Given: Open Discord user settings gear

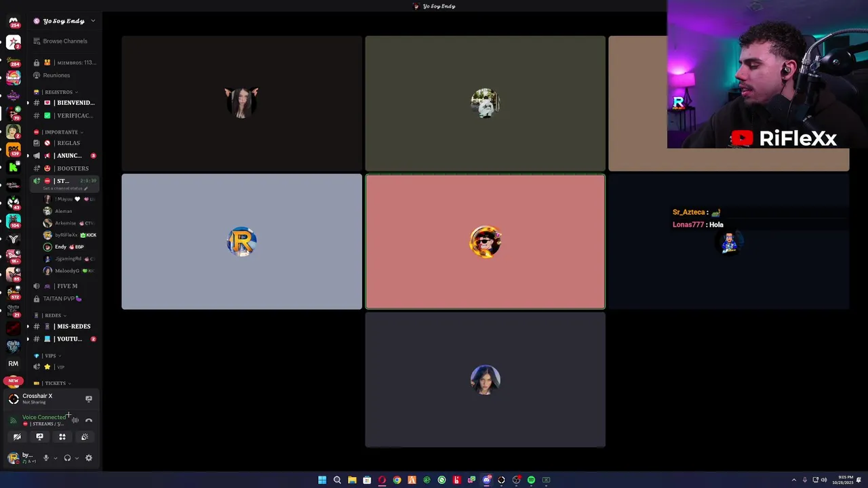Looking at the screenshot, I should tap(88, 458).
